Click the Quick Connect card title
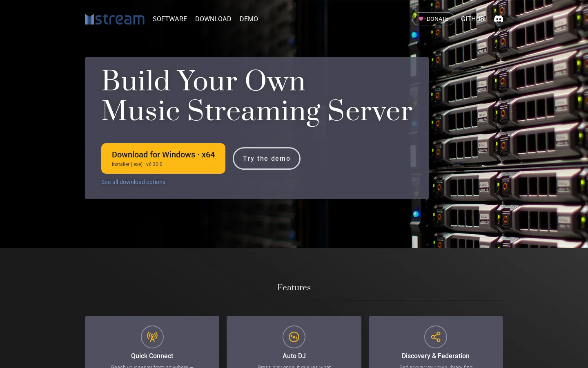The image size is (588, 368). pos(152,356)
